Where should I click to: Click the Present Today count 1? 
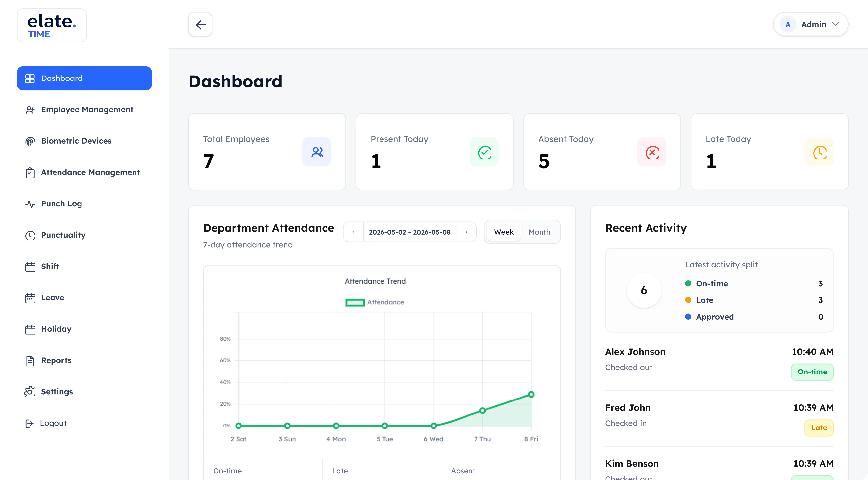pyautogui.click(x=376, y=161)
